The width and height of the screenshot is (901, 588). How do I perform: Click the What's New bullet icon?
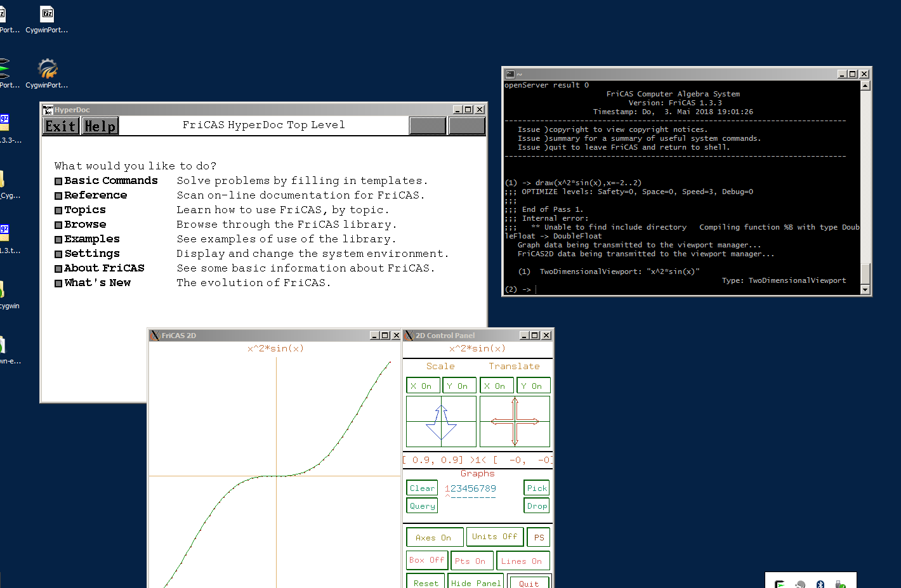point(58,284)
